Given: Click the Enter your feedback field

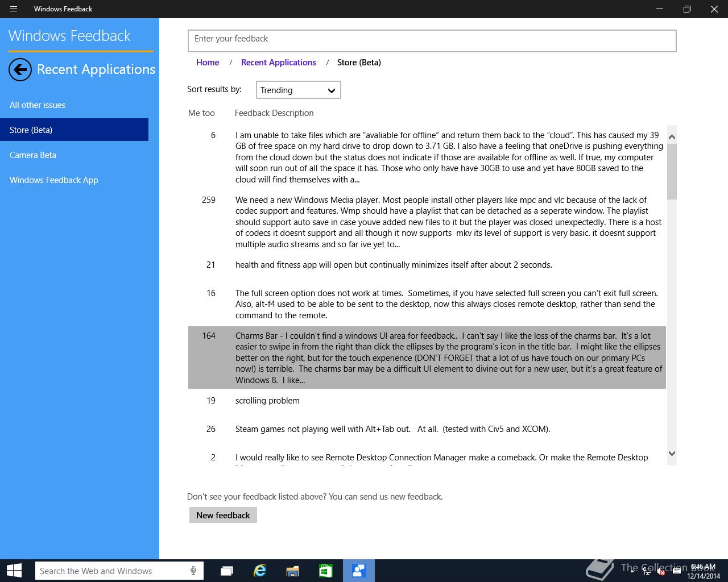Looking at the screenshot, I should [432, 41].
